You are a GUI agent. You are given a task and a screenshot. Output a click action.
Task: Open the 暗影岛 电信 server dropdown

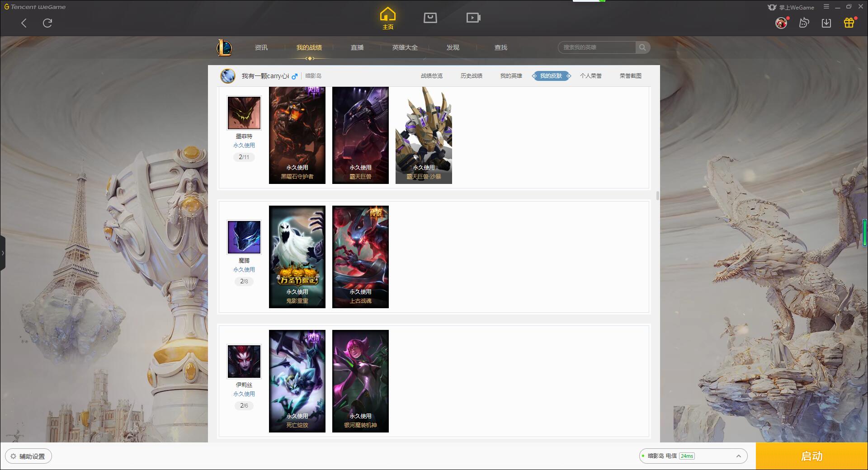[x=693, y=456]
